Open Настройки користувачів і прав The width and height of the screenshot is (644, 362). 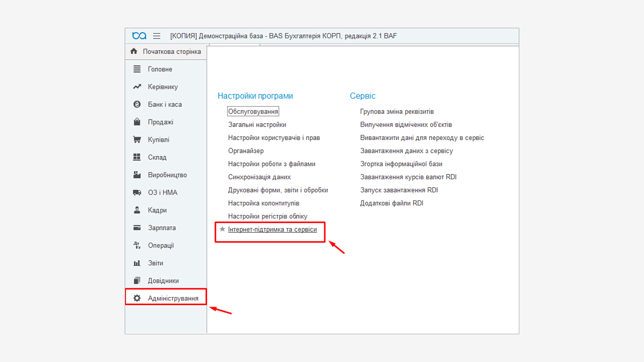coord(274,138)
